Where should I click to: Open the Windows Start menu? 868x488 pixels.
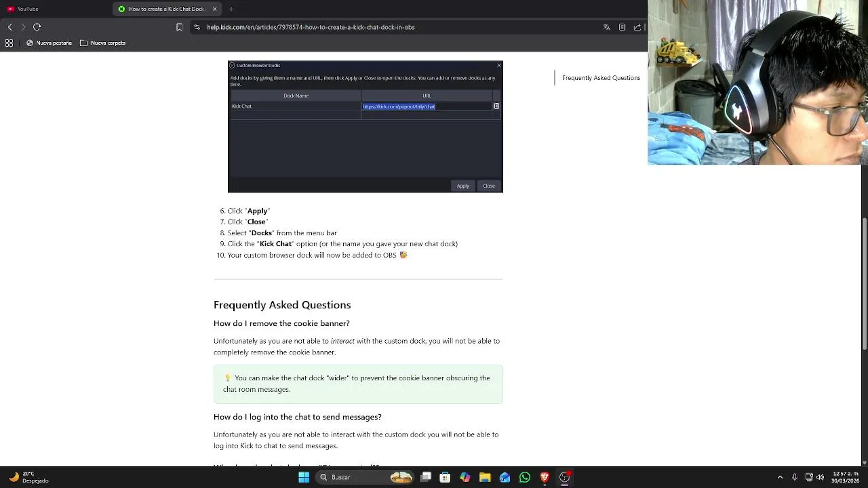coord(304,477)
